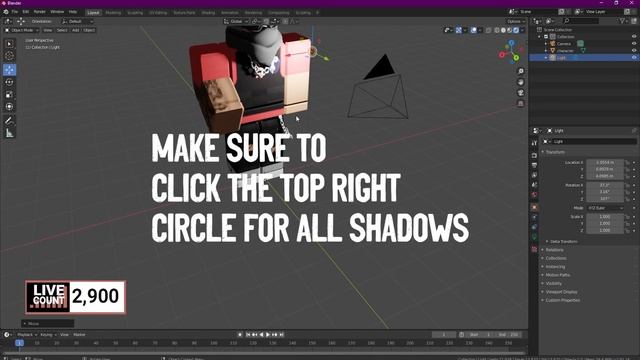Click the zoom magnifier viewport icon

coord(520,71)
